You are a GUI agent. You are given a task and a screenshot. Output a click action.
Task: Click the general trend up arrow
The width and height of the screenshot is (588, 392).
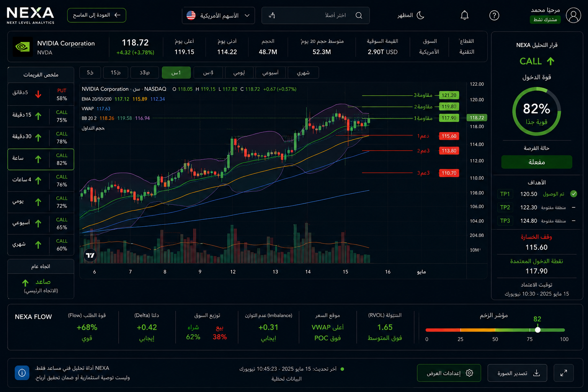click(x=25, y=283)
